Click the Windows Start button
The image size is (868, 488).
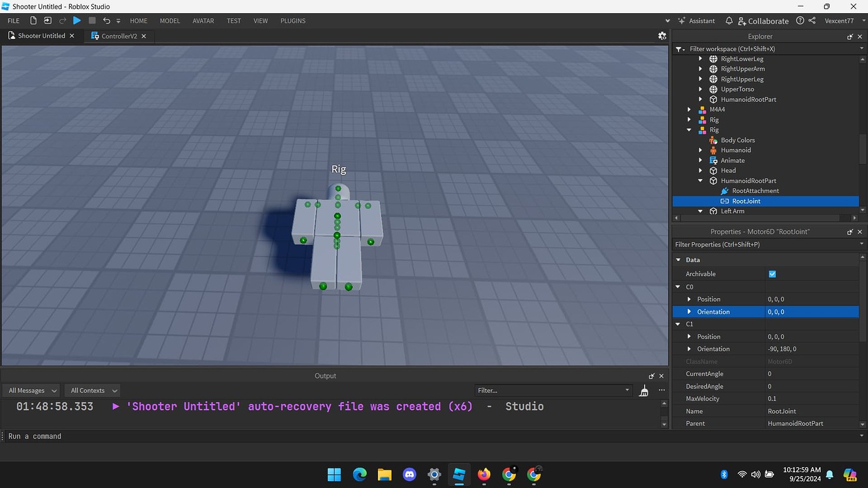tap(334, 475)
